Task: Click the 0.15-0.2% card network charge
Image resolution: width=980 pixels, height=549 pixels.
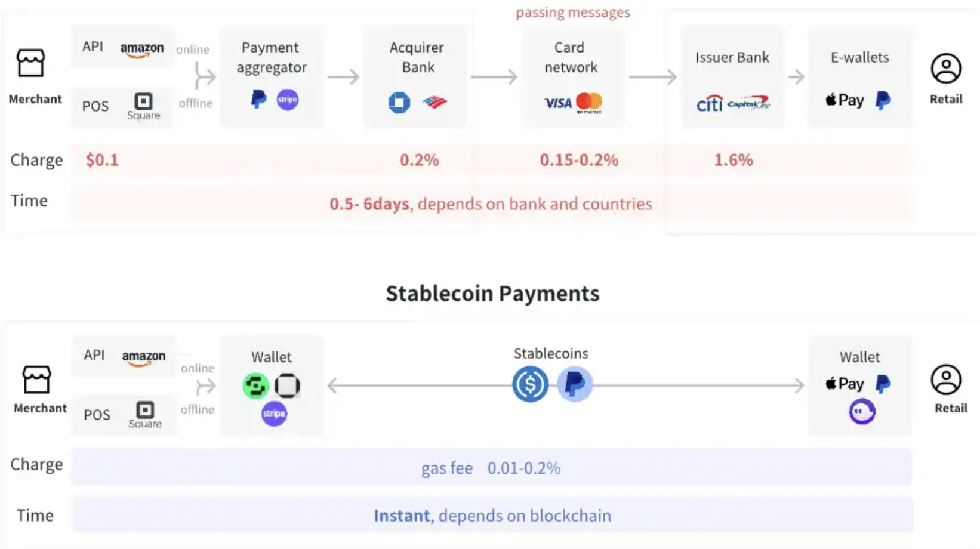Action: (x=579, y=160)
